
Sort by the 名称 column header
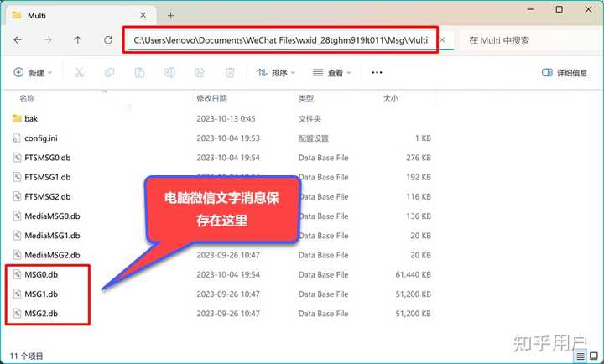coord(28,99)
